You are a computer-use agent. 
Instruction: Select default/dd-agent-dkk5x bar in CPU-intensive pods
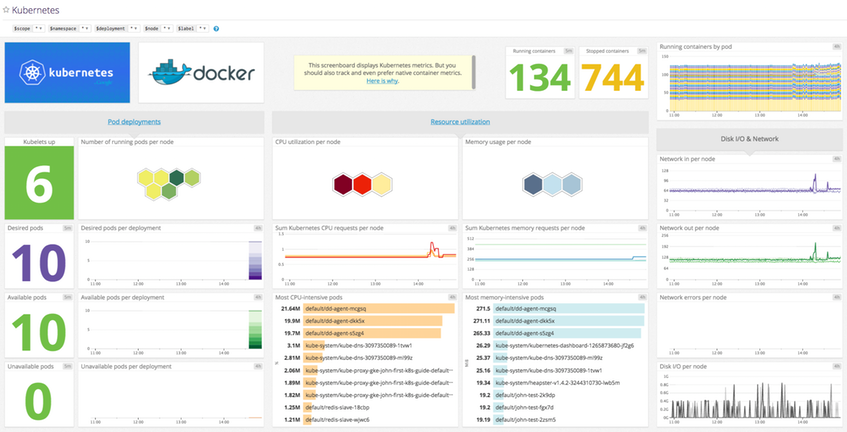tap(372, 321)
